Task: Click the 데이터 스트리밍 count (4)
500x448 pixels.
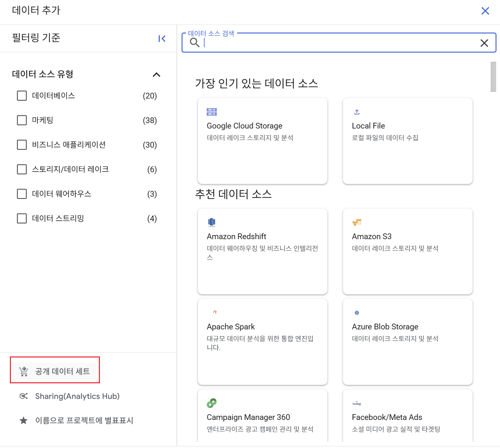Action: 152,219
